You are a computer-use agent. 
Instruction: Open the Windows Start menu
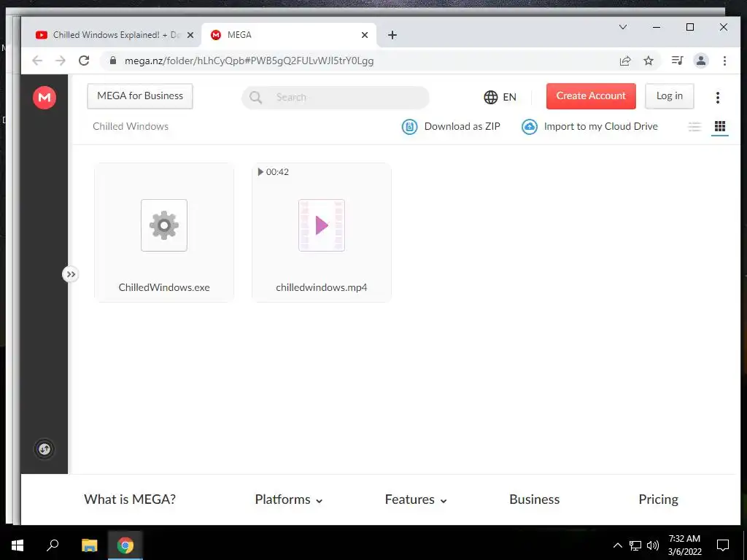click(x=18, y=545)
